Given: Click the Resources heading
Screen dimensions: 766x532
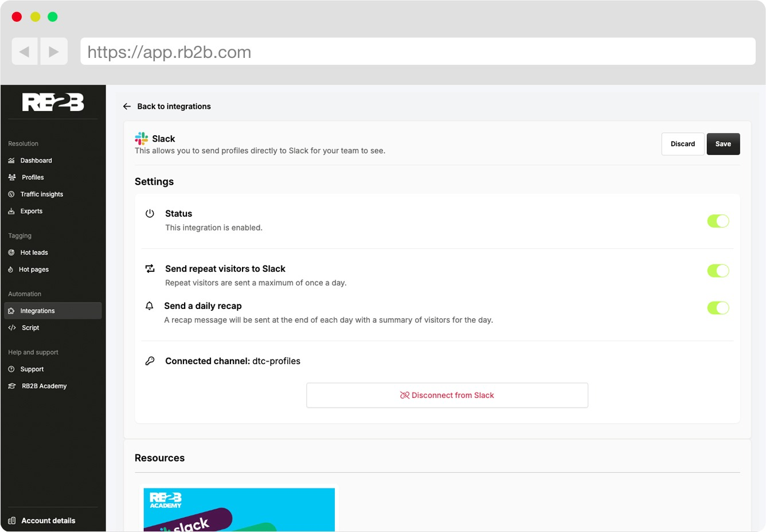Looking at the screenshot, I should 159,458.
